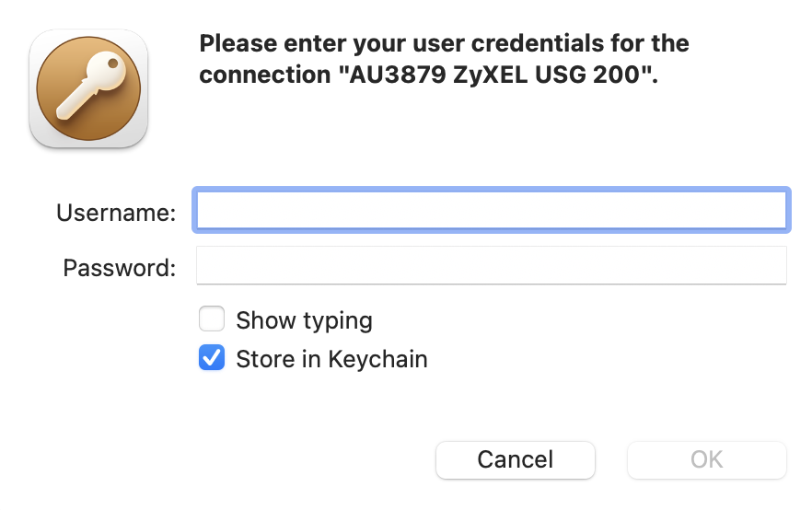The width and height of the screenshot is (812, 510).
Task: Focus the Username text field
Action: coord(492,210)
